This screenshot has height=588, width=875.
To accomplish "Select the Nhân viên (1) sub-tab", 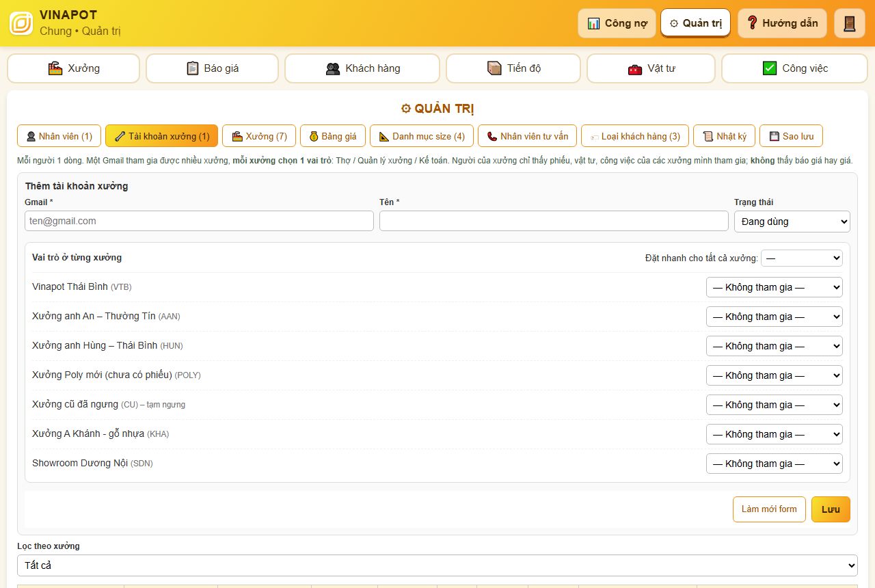I will pyautogui.click(x=59, y=136).
